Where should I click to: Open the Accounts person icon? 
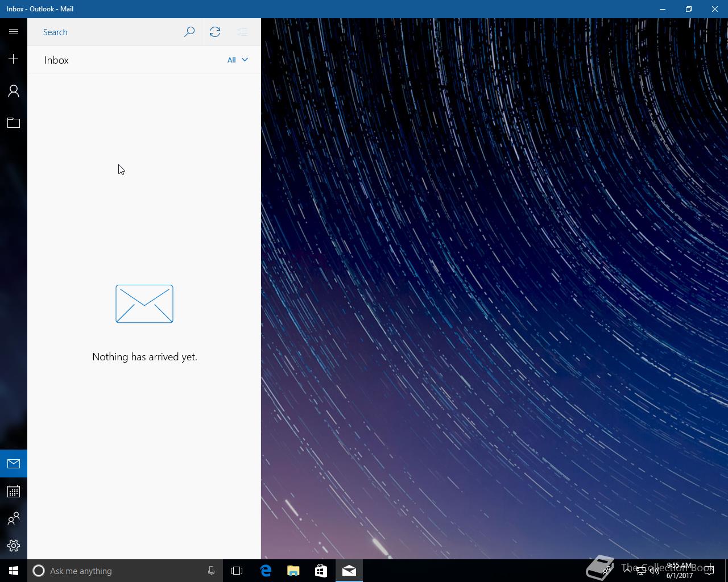click(x=14, y=91)
